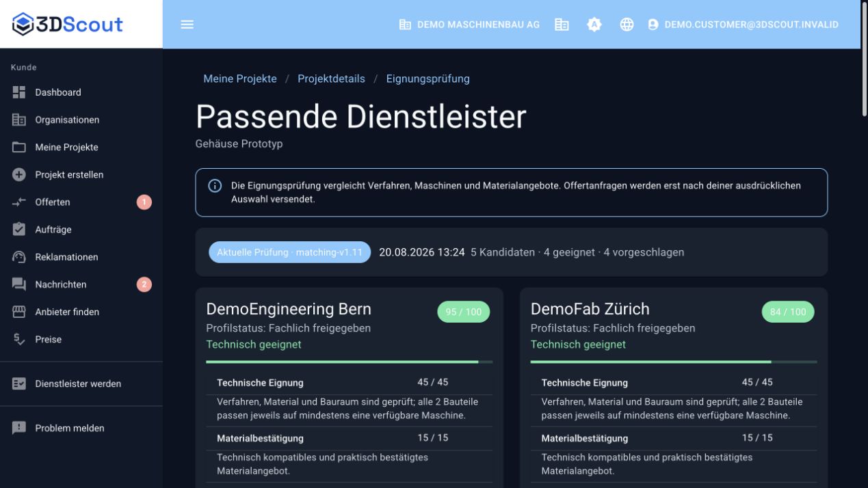Click Technisch geeignet under DemoFab Zürich

coord(578,344)
